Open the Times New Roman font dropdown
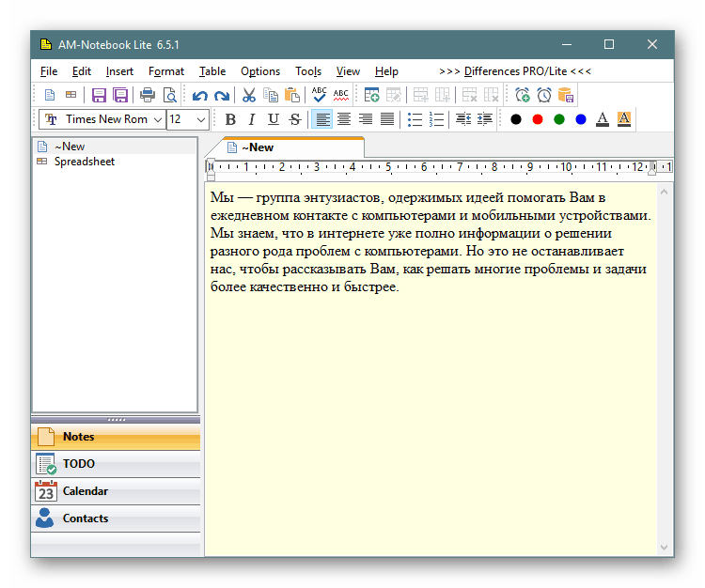Screen dimensions: 705x588 click(x=157, y=119)
